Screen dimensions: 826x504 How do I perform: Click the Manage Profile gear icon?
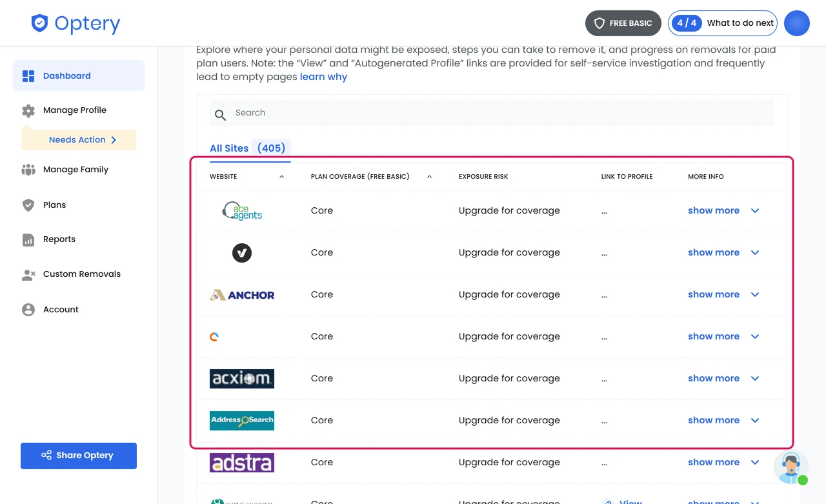click(28, 110)
